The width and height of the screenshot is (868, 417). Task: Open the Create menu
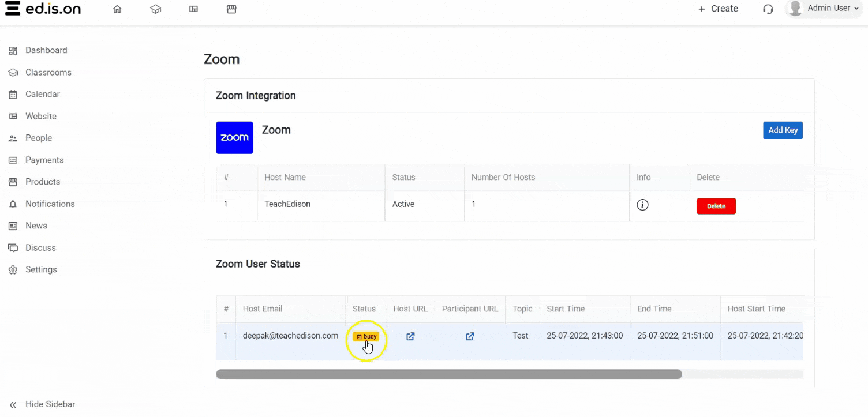point(718,9)
